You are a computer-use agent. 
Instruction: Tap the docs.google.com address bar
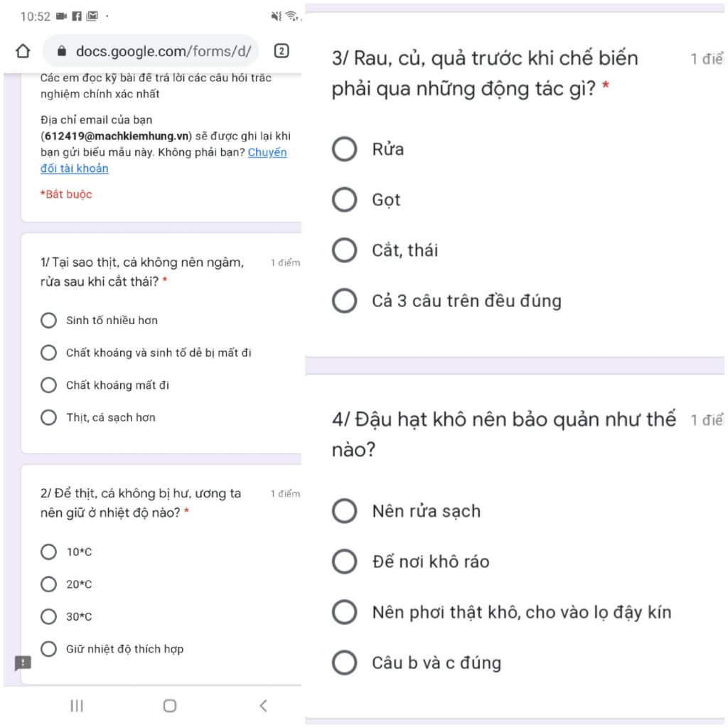[163, 51]
